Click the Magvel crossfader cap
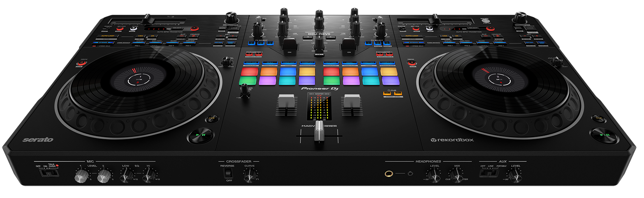644x198 pixels. tap(319, 131)
